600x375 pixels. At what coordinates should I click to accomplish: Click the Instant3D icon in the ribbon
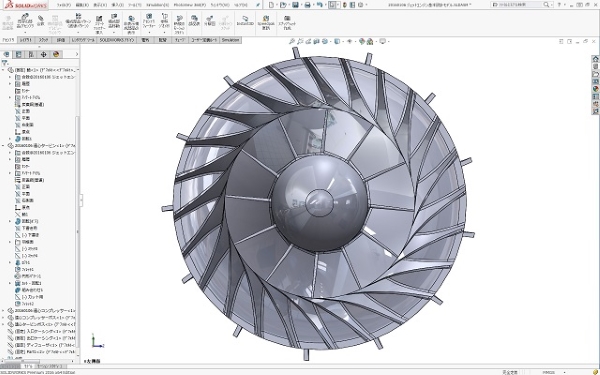[x=245, y=21]
